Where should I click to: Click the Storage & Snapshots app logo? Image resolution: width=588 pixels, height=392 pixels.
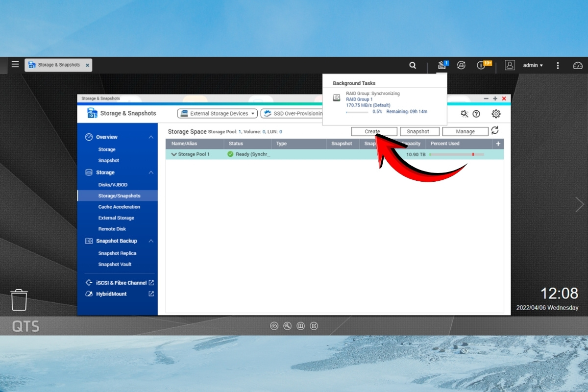(x=92, y=113)
